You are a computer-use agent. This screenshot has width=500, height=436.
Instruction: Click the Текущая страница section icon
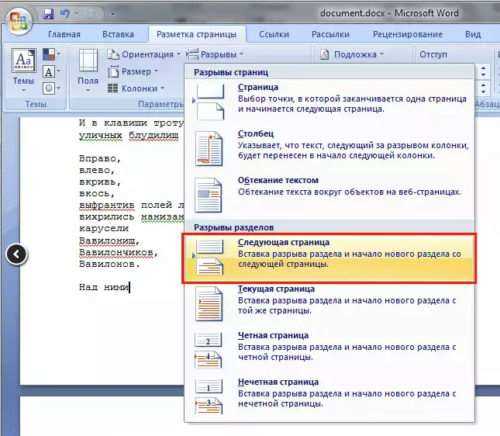click(209, 304)
